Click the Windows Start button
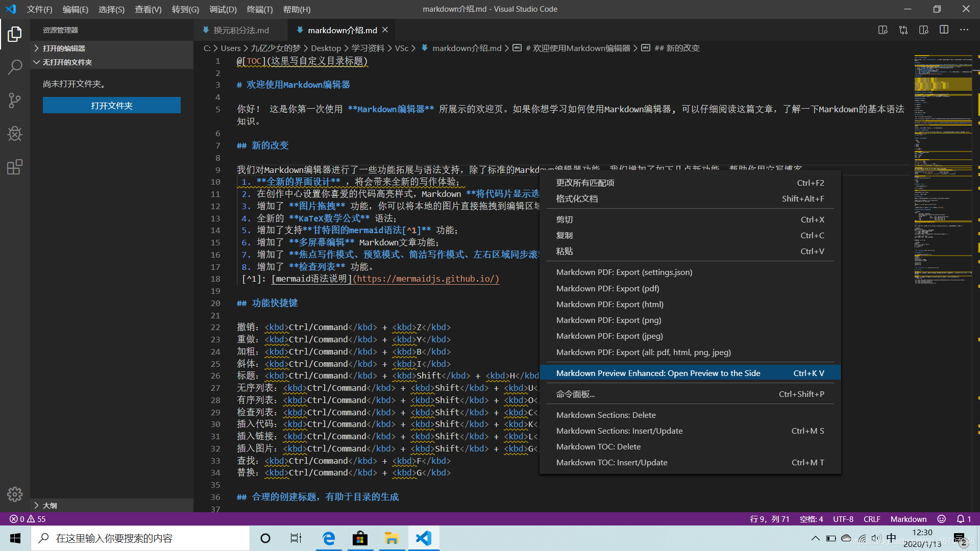Viewport: 980px width, 551px height. [15, 538]
